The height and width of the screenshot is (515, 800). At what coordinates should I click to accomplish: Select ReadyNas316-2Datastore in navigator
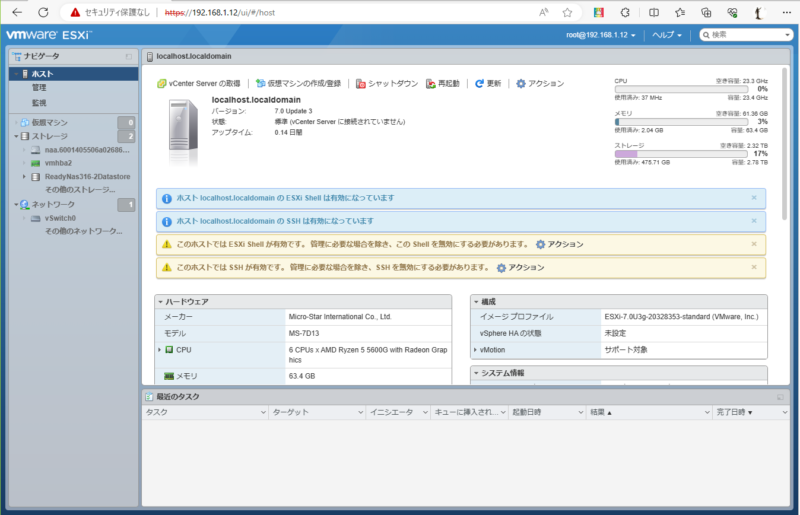[x=87, y=177]
